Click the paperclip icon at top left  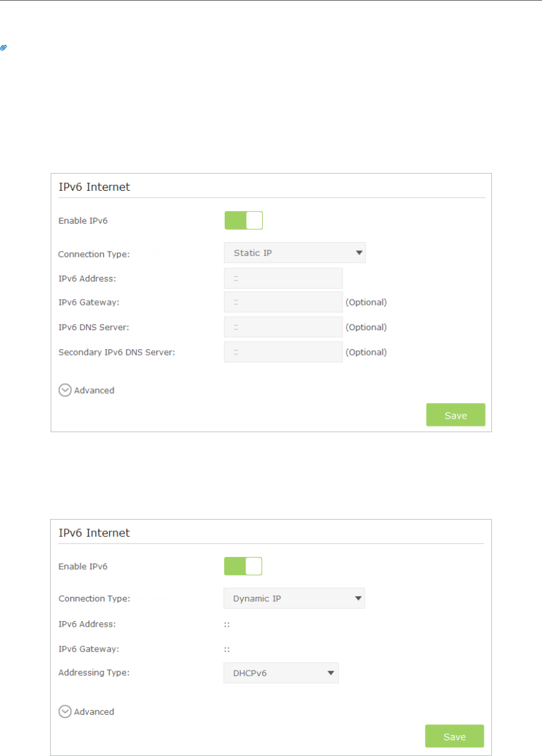pyautogui.click(x=3, y=48)
